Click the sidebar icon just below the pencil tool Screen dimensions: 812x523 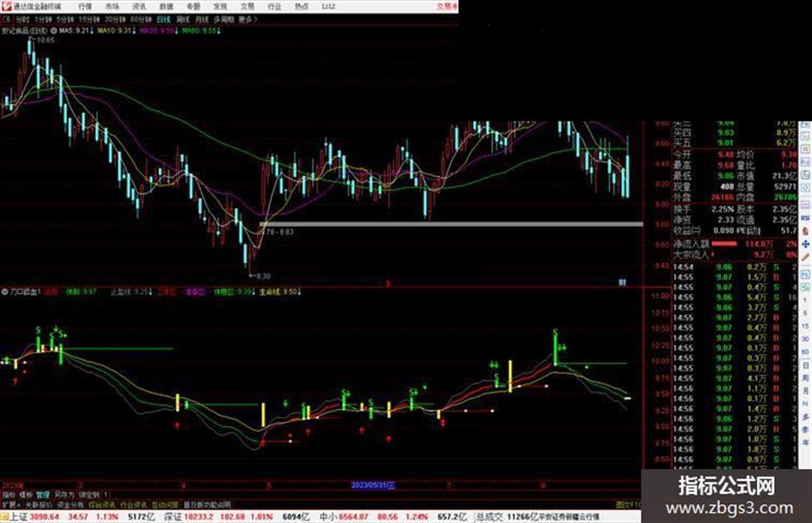pyautogui.click(x=805, y=275)
